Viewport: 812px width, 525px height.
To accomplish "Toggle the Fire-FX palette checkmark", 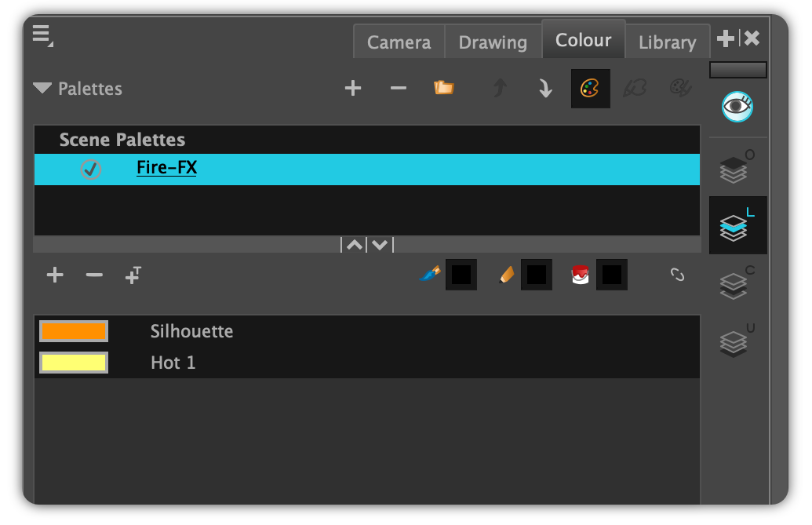I will coord(91,170).
